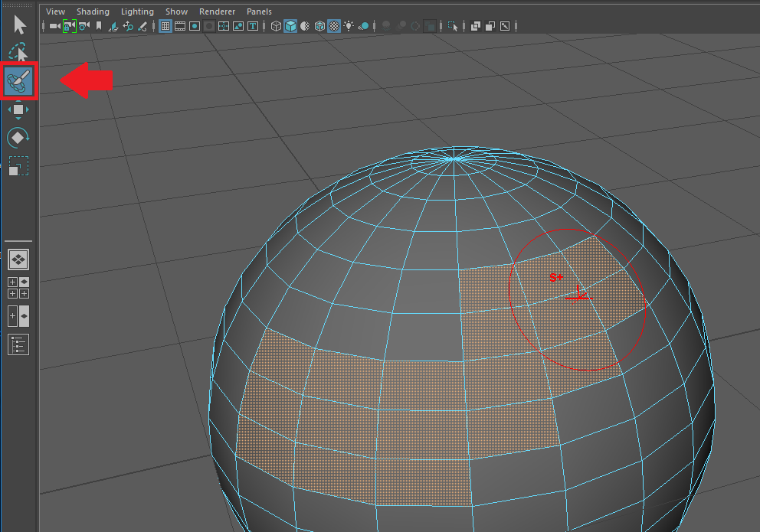Choose the Move tool

click(x=18, y=109)
